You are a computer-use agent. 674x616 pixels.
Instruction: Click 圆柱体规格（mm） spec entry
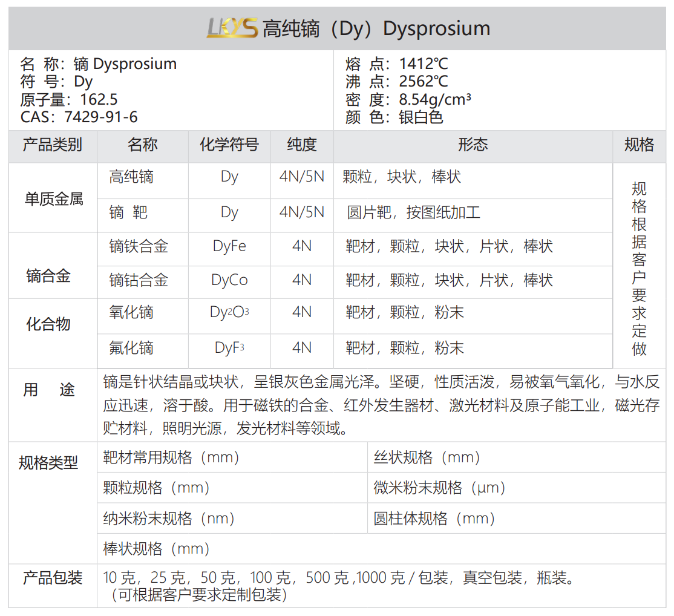[434, 519]
